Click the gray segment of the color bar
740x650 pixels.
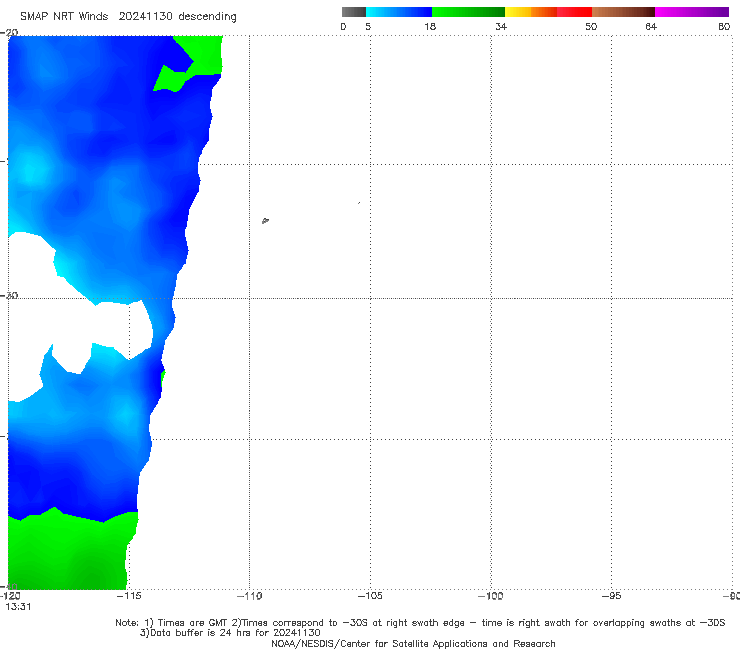(353, 12)
